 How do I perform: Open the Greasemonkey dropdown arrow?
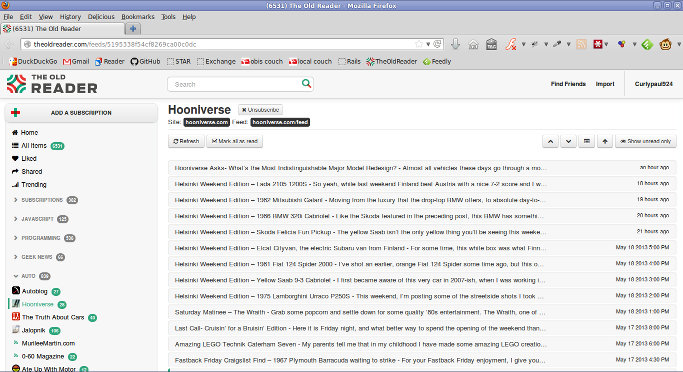click(679, 44)
